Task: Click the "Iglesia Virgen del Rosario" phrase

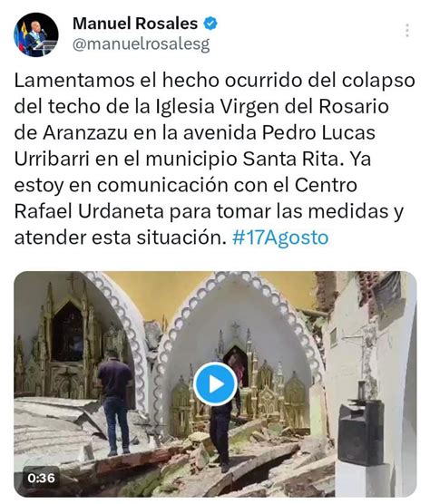Action: click(x=272, y=107)
